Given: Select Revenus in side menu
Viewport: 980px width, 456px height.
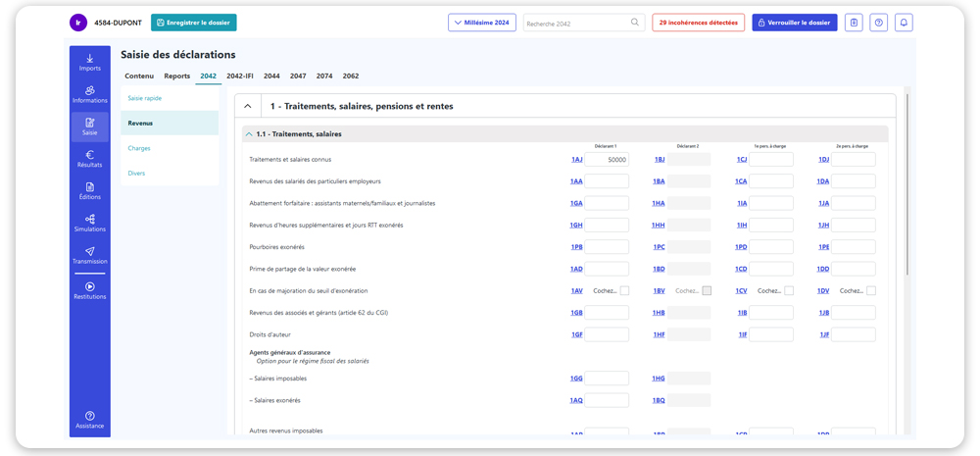Looking at the screenshot, I should pyautogui.click(x=170, y=124).
